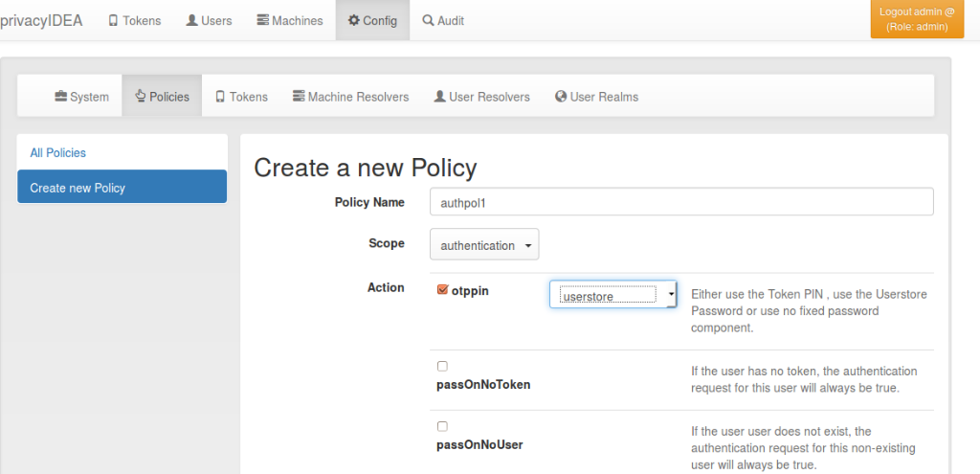Click the Policy Name input field

tap(681, 202)
